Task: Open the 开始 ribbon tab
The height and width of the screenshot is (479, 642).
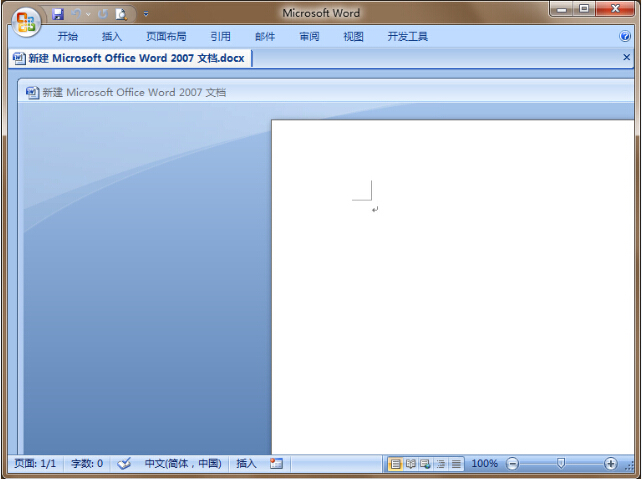Action: click(x=67, y=37)
